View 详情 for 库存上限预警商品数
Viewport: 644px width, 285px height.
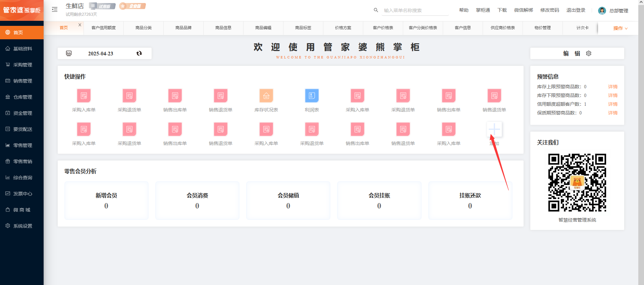click(x=613, y=87)
